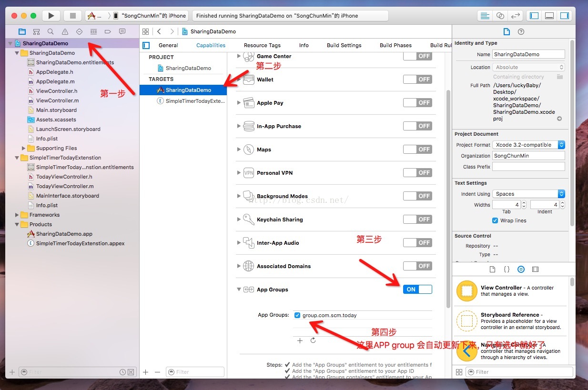The height and width of the screenshot is (390, 588).
Task: Go back in editor history
Action: (159, 31)
